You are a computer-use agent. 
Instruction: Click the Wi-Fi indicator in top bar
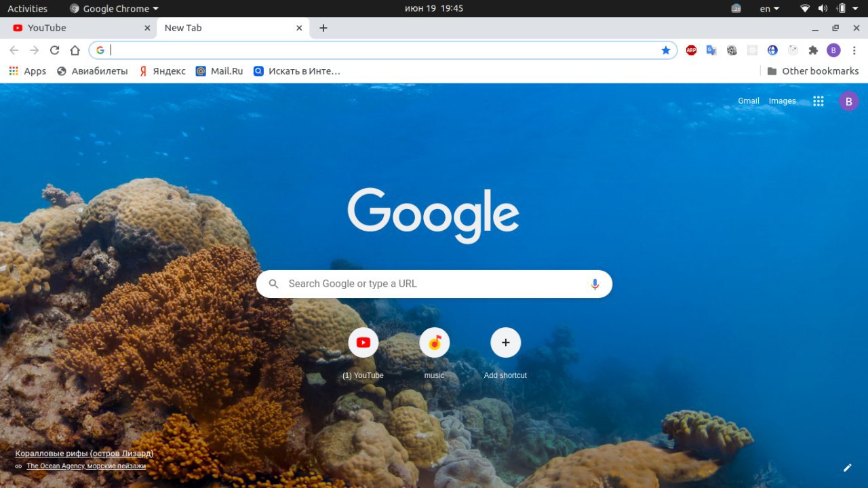pos(805,9)
